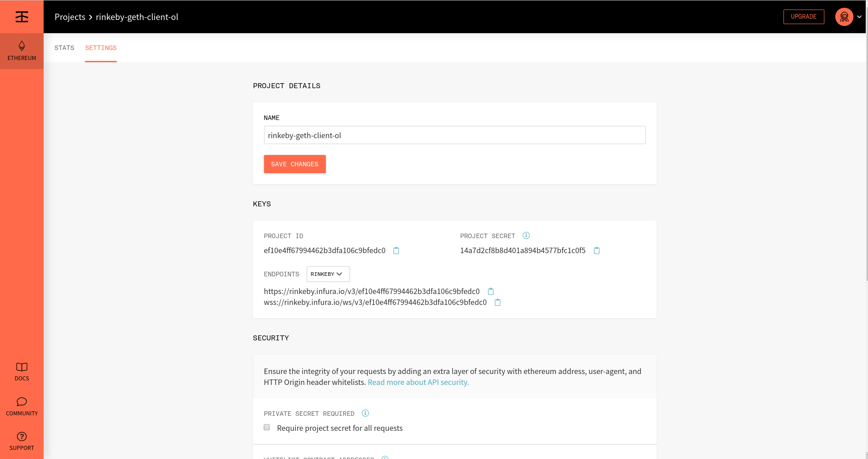Copy the Project Secret to clipboard

tap(597, 250)
